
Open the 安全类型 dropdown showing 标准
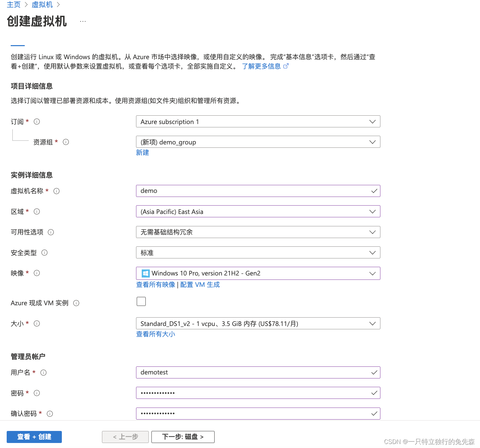(x=258, y=252)
